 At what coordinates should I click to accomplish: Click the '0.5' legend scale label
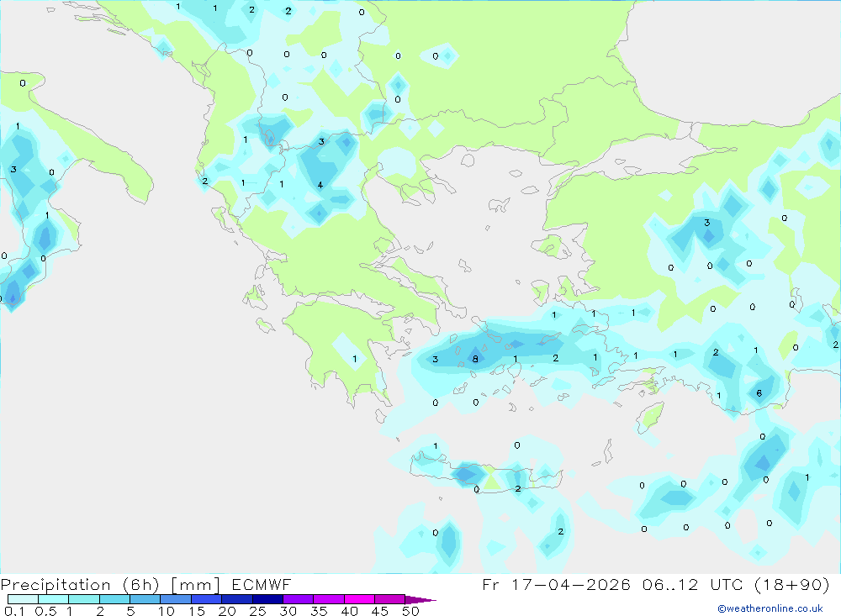point(45,611)
